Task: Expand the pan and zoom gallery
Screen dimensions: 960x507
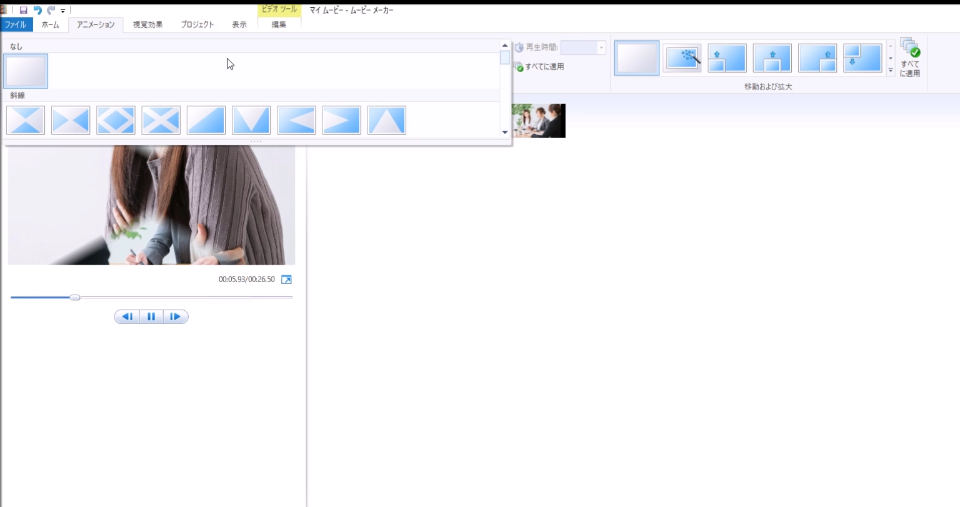Action: click(x=890, y=70)
